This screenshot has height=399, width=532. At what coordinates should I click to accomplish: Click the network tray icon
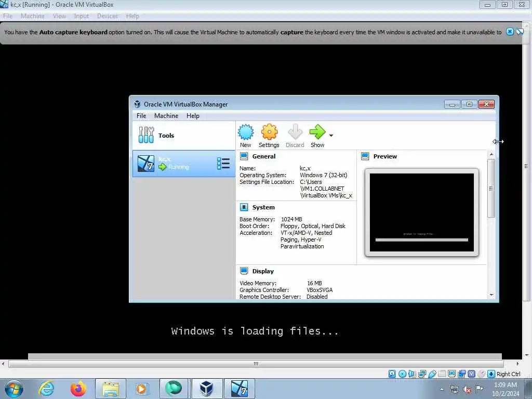[454, 389]
